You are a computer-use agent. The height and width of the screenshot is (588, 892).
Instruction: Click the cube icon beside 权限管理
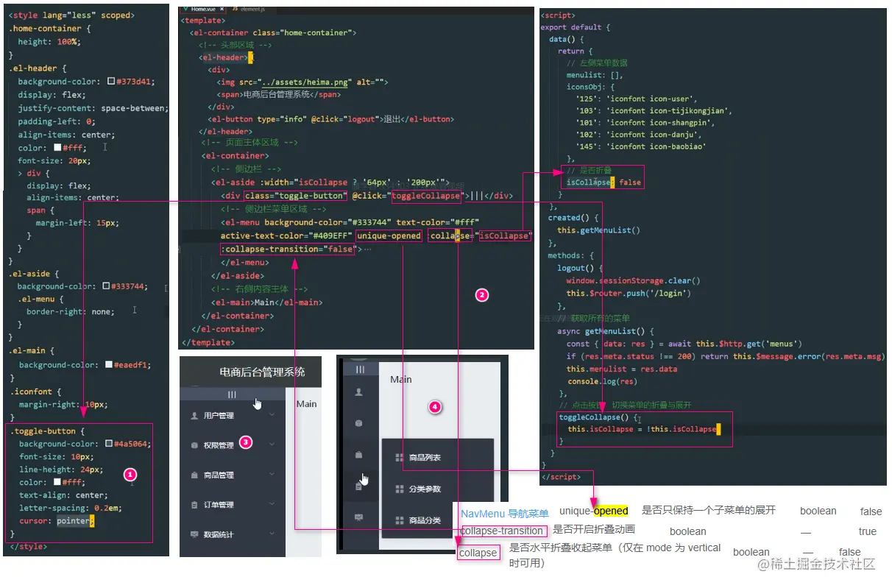tap(194, 445)
